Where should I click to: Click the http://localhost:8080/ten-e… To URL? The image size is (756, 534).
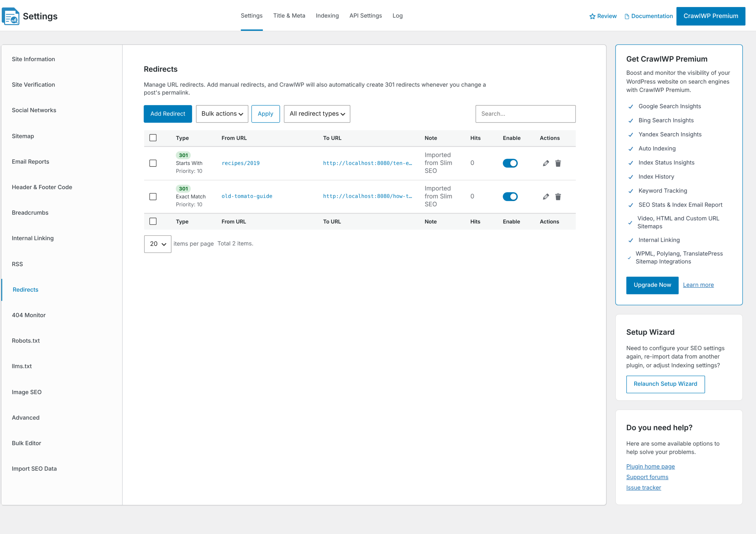[367, 163]
